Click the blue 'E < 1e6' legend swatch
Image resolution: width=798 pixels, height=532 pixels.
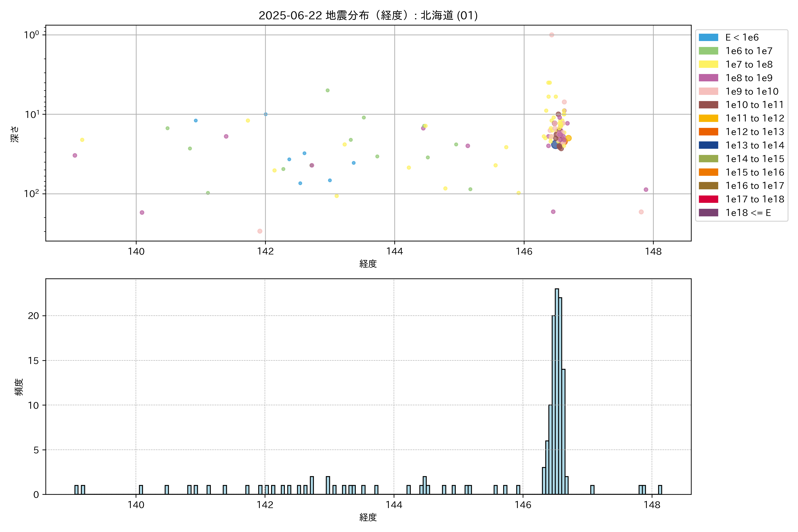click(x=708, y=37)
